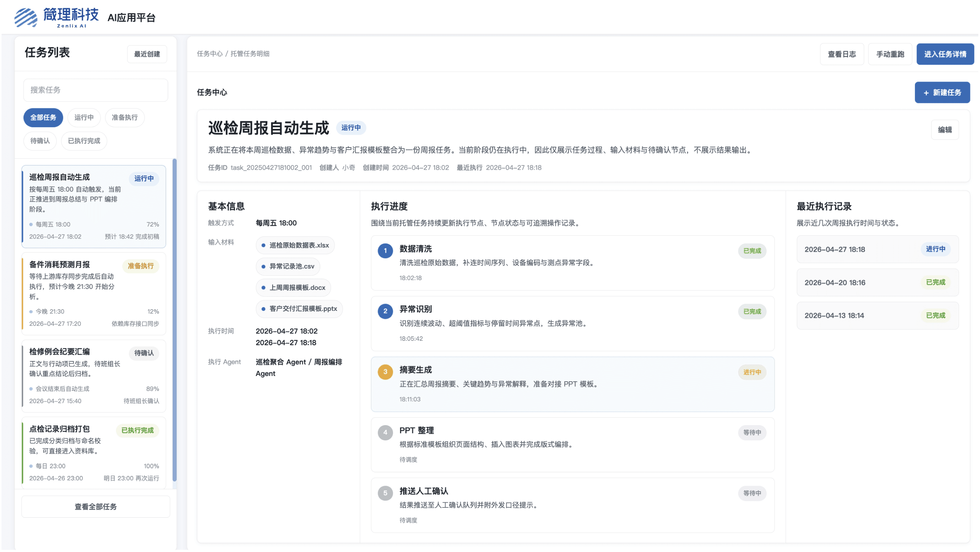
Task: Open execution record 2026-04-27 18:18
Action: tap(878, 249)
